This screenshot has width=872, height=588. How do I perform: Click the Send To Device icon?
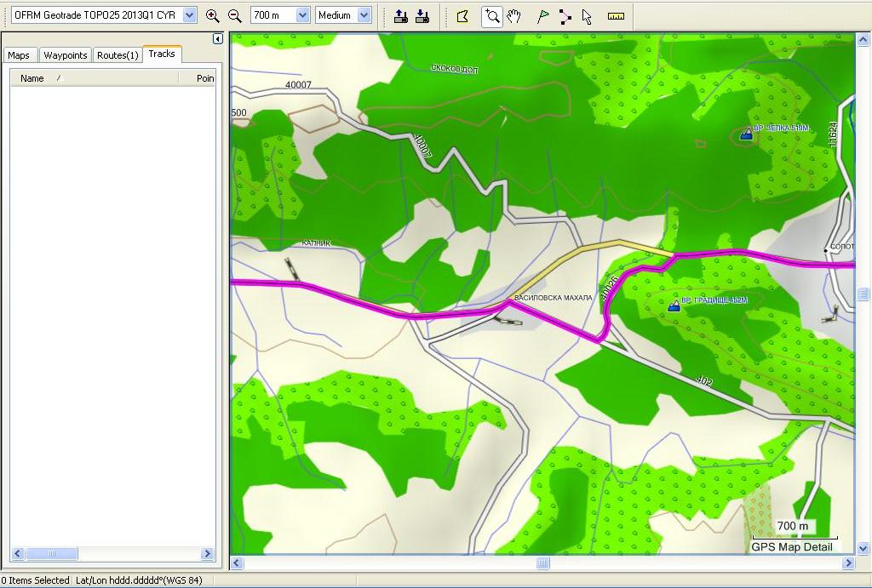tap(400, 16)
